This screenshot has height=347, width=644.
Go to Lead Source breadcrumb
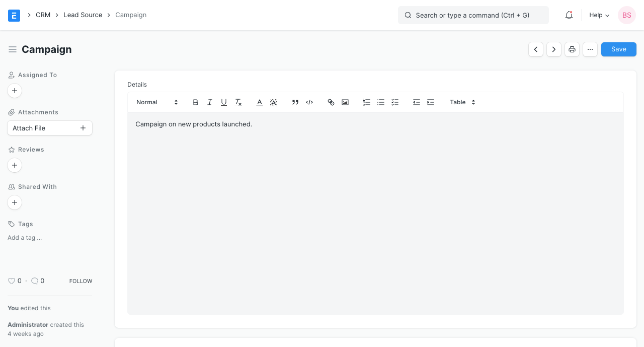click(83, 15)
